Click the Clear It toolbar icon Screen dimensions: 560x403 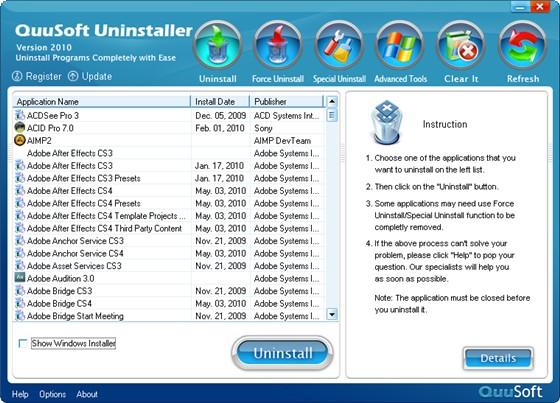pyautogui.click(x=461, y=45)
